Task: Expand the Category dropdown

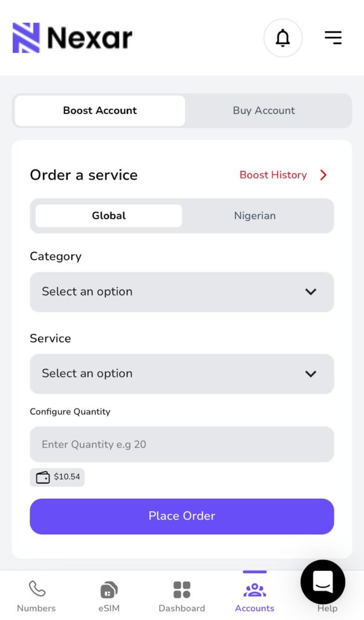Action: click(181, 292)
